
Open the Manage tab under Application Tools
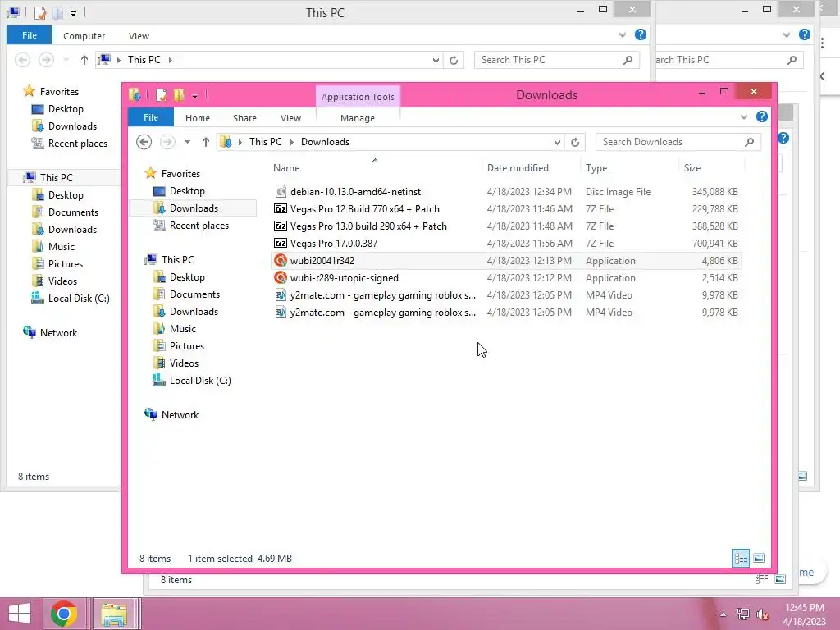tap(358, 118)
